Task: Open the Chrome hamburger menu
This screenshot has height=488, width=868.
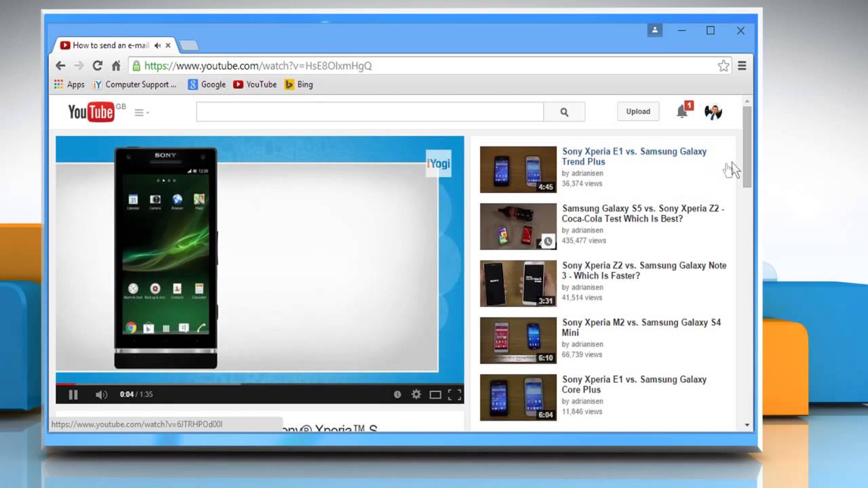Action: [742, 66]
